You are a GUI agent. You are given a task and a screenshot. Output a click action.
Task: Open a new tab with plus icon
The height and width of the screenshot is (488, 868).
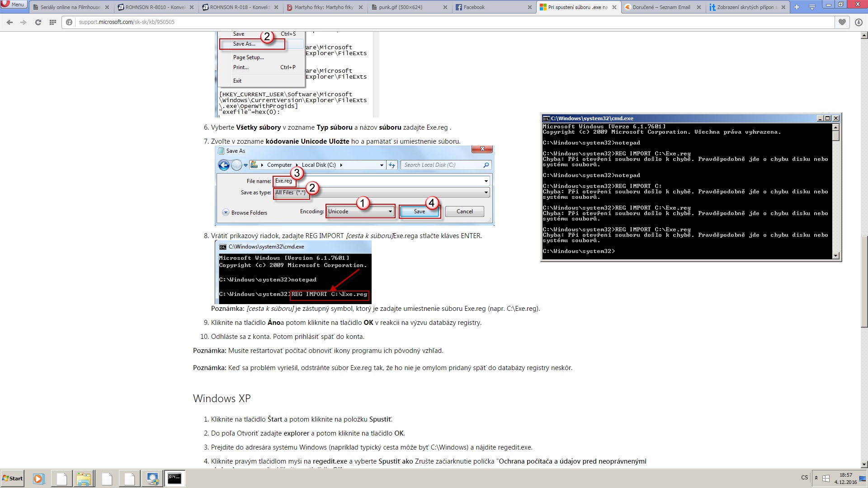tap(797, 7)
